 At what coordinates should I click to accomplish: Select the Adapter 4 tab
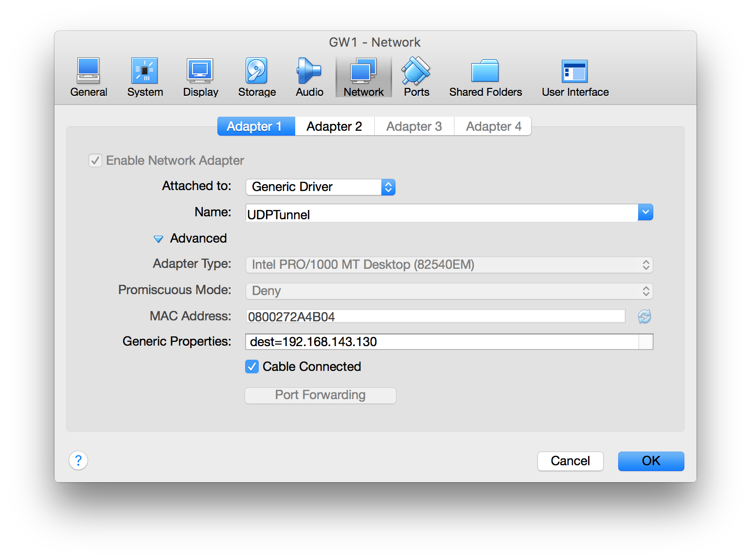point(493,126)
